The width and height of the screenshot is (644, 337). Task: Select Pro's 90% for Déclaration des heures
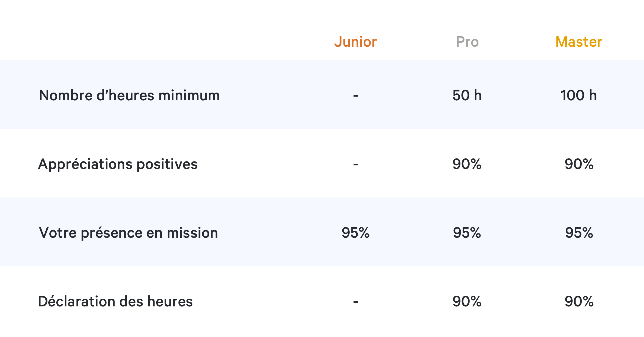(467, 302)
